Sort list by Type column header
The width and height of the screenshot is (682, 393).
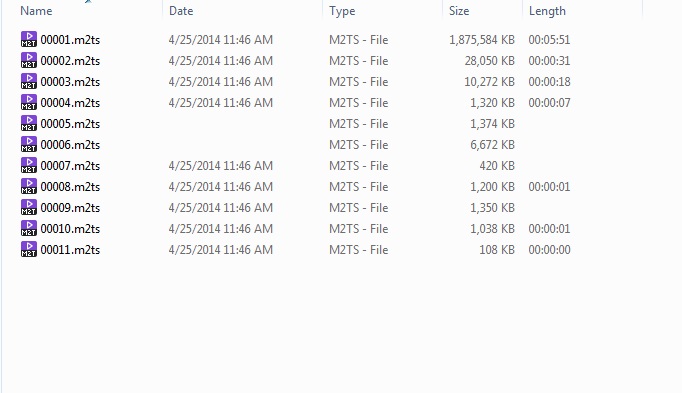pos(342,11)
